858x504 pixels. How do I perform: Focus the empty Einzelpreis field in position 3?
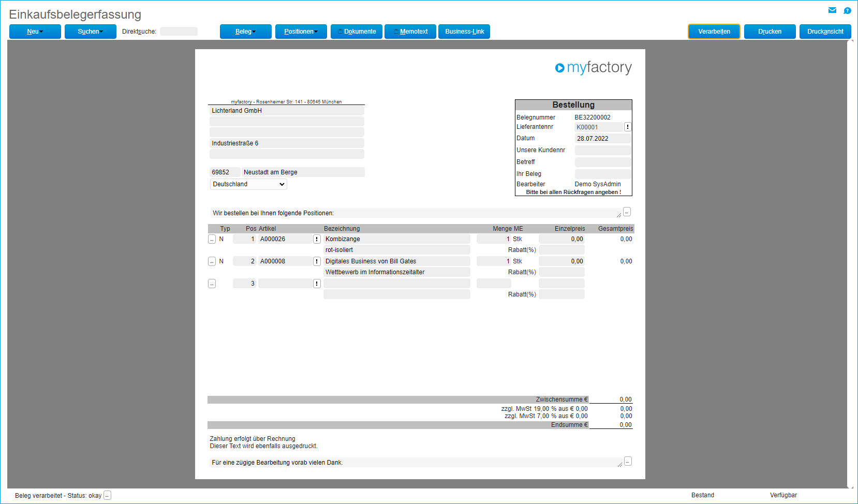[561, 284]
